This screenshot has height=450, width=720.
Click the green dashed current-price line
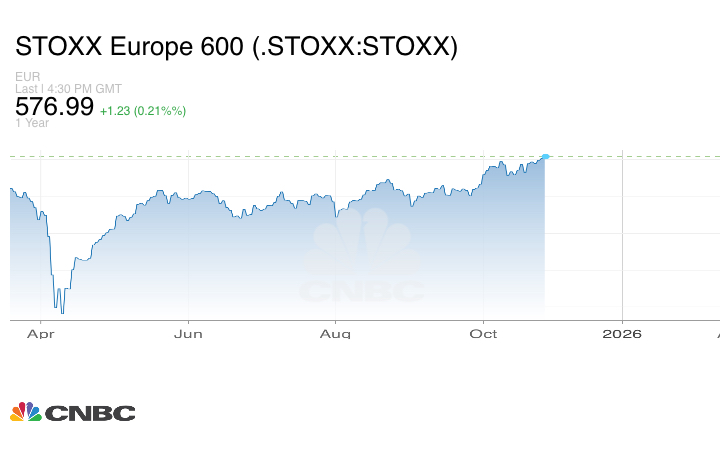coord(300,156)
